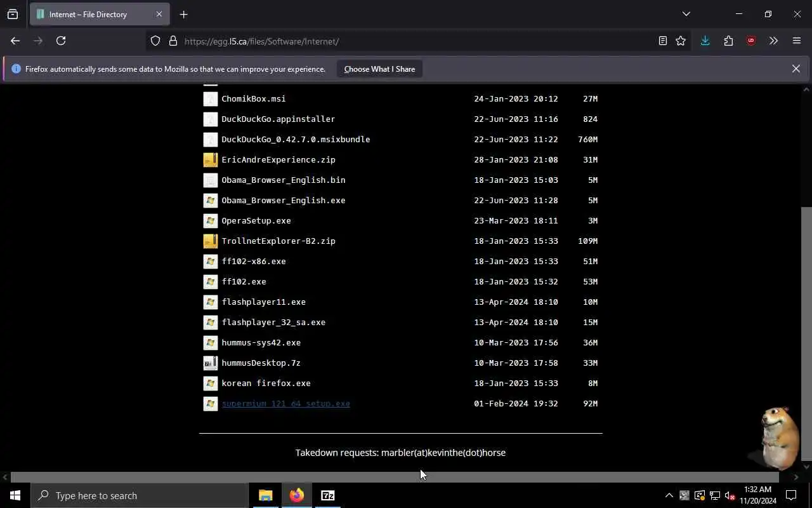The height and width of the screenshot is (508, 812).
Task: Open the Windows Start menu
Action: pyautogui.click(x=15, y=495)
